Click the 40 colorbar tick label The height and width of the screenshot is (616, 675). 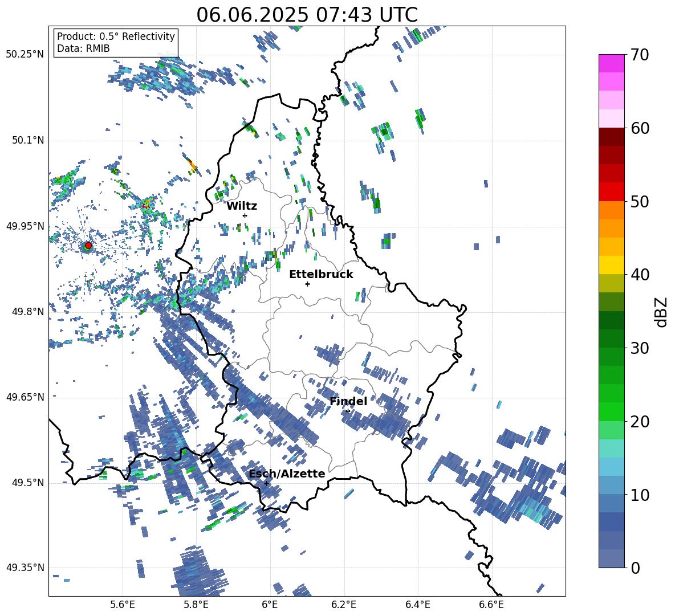(640, 275)
